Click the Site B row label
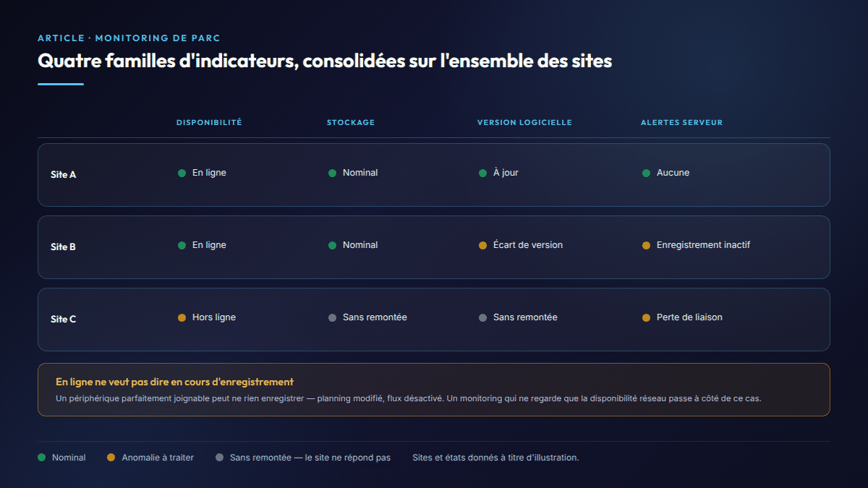868x488 pixels. point(64,247)
